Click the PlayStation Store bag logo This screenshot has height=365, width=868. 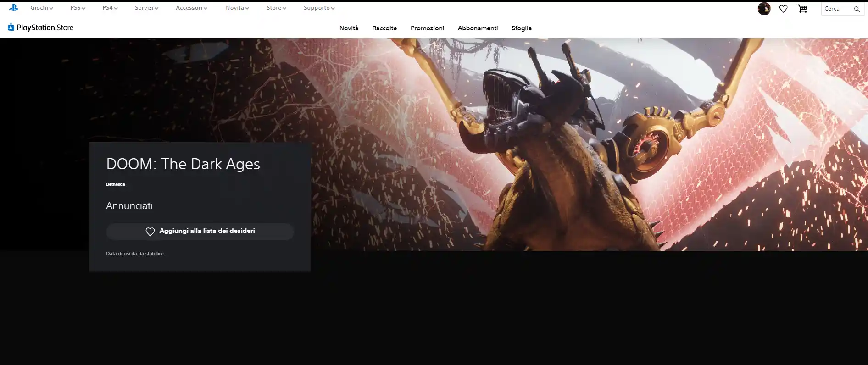(x=11, y=28)
